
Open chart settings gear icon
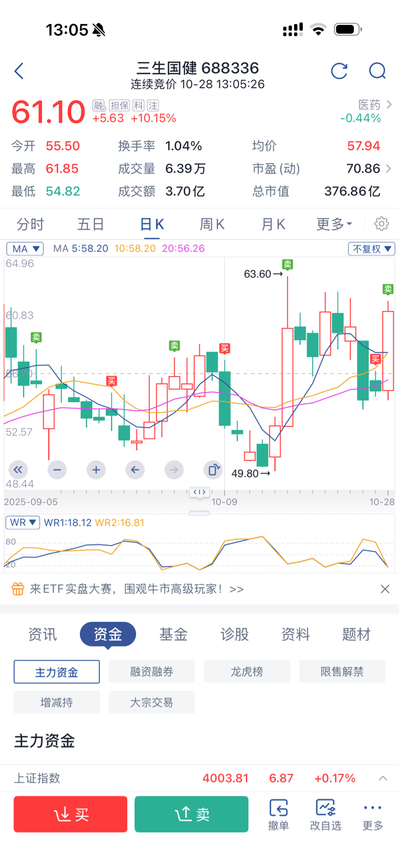(x=381, y=224)
